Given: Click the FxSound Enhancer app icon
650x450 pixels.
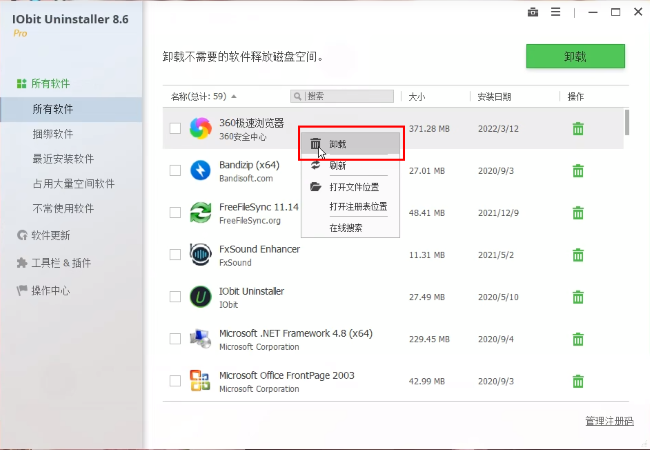Looking at the screenshot, I should [201, 254].
